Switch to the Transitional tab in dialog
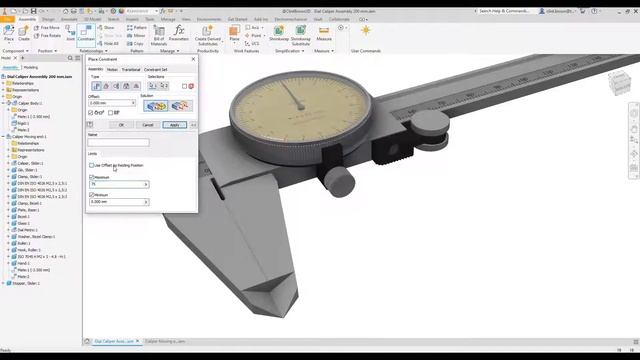This screenshot has width=640, height=360. click(131, 70)
